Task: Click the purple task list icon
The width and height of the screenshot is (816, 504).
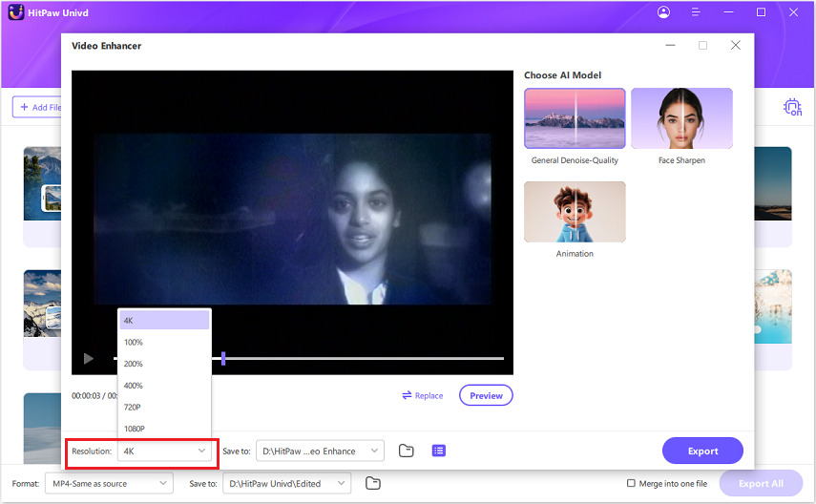Action: tap(438, 451)
